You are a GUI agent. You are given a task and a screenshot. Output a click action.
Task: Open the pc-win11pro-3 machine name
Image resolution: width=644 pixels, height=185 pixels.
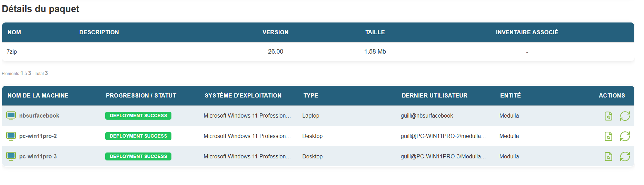[x=38, y=157]
